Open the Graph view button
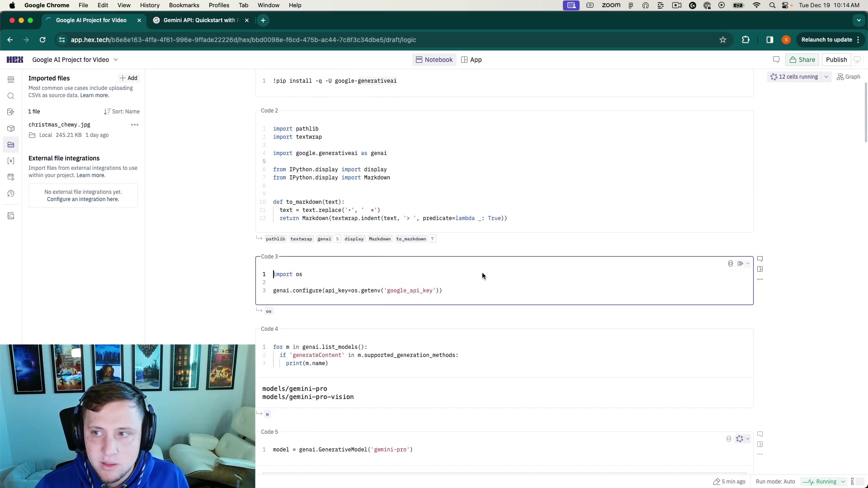The height and width of the screenshot is (488, 868). click(849, 77)
